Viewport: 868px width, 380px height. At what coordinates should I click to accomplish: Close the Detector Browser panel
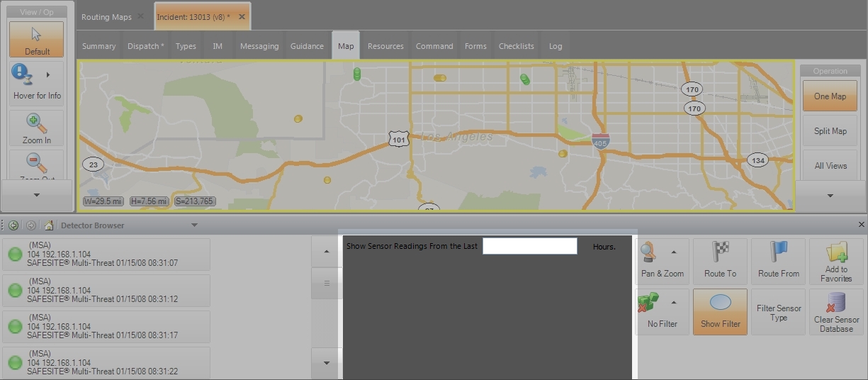(x=861, y=225)
